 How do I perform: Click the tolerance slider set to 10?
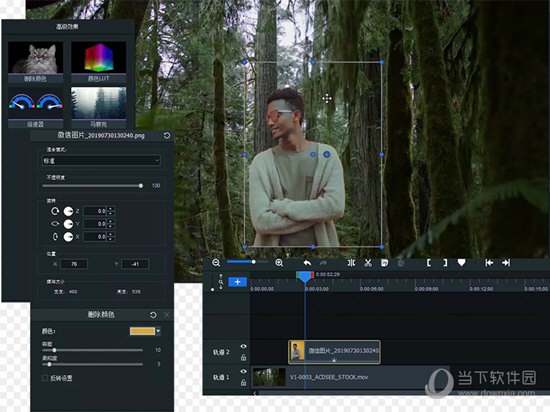93,350
